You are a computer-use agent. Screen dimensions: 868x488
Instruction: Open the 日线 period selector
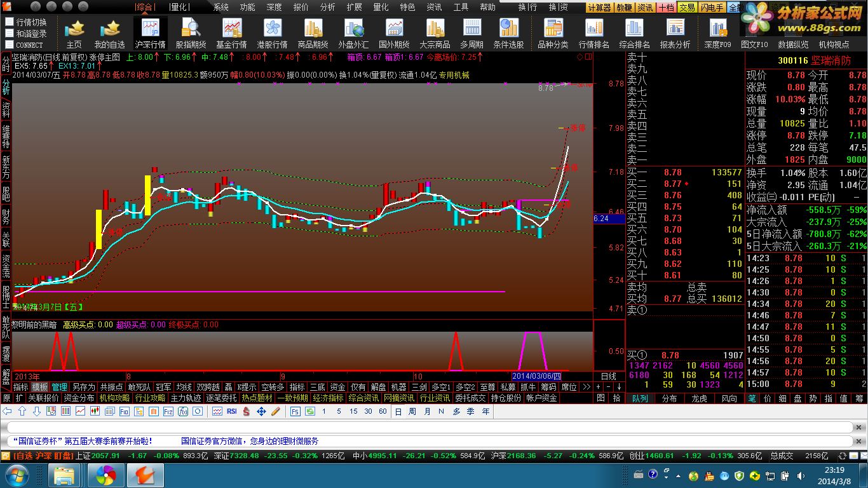[x=608, y=376]
